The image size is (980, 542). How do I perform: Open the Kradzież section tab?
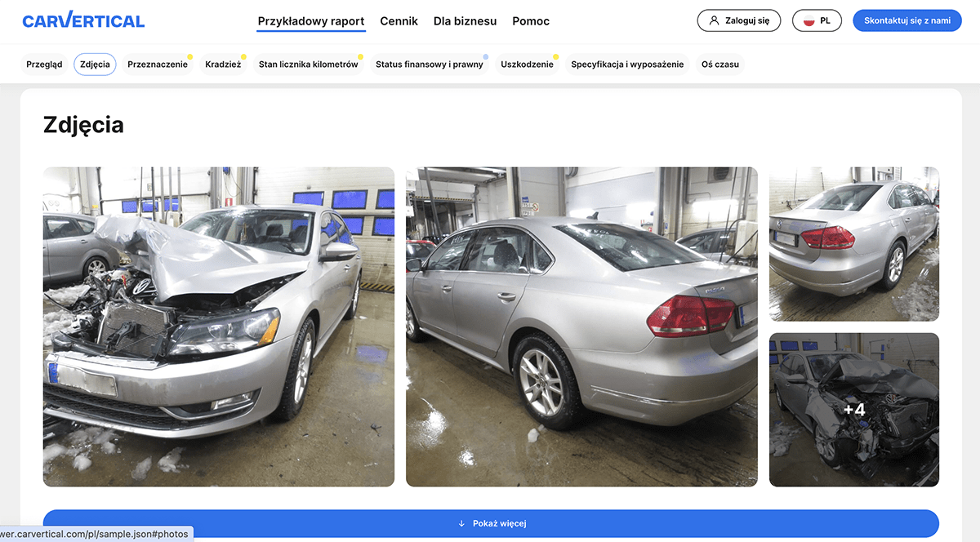click(x=223, y=64)
